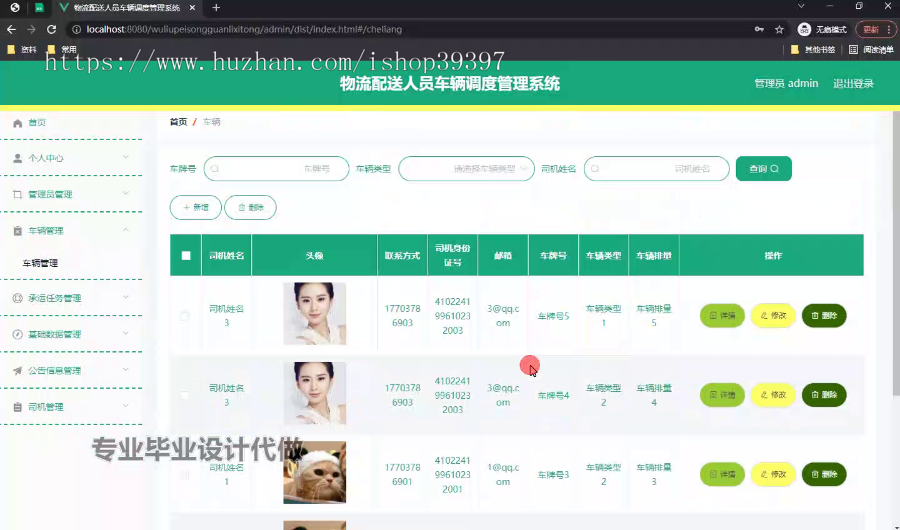The width and height of the screenshot is (900, 530).
Task: Tick the checkbox for the 车牌号3 row
Action: pyautogui.click(x=185, y=474)
